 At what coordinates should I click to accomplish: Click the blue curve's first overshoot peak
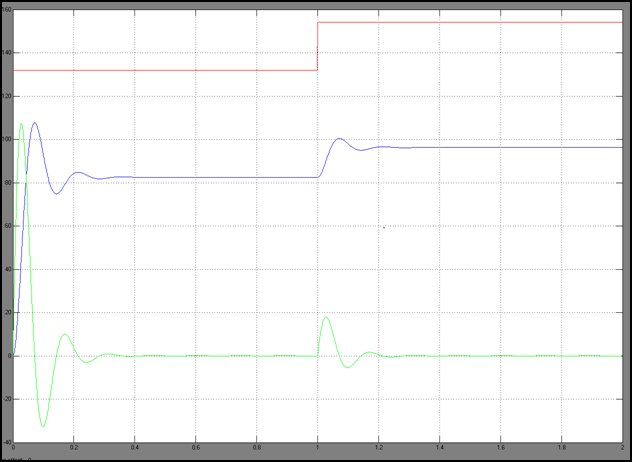[35, 123]
